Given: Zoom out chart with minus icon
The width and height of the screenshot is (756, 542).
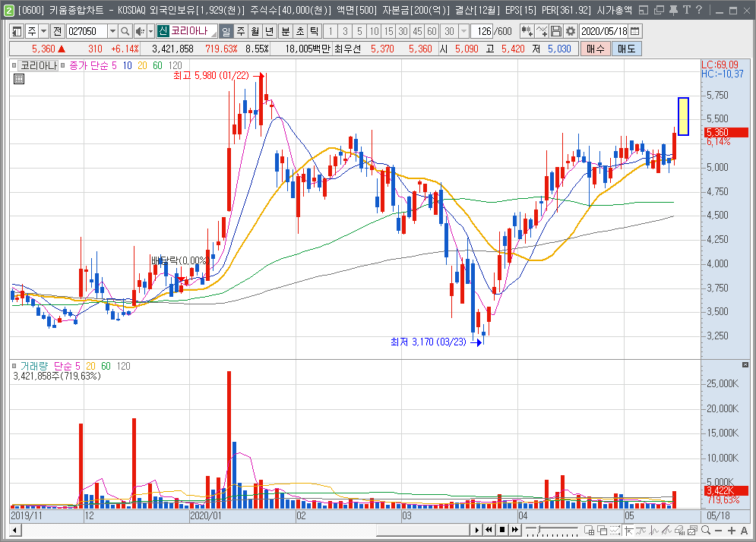Looking at the screenshot, I should [719, 531].
